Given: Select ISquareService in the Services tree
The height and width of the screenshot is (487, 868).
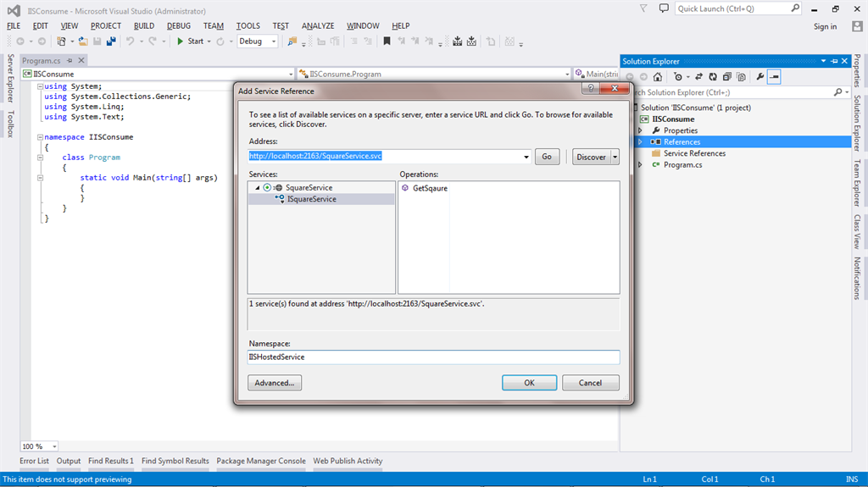Looking at the screenshot, I should 312,199.
